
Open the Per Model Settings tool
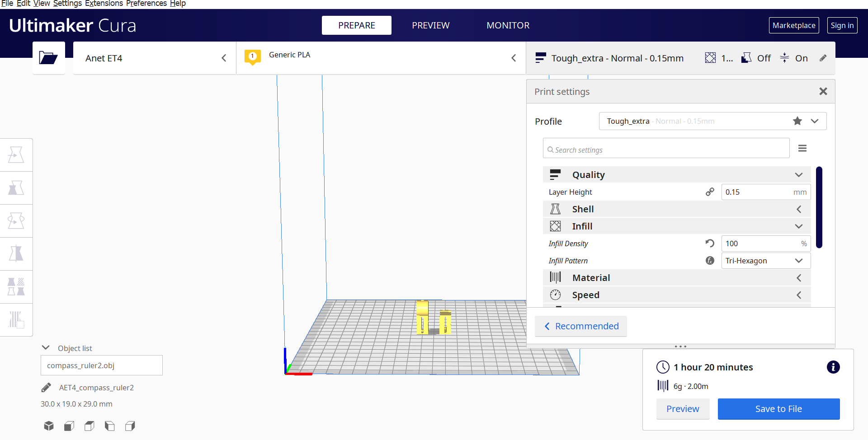16,286
